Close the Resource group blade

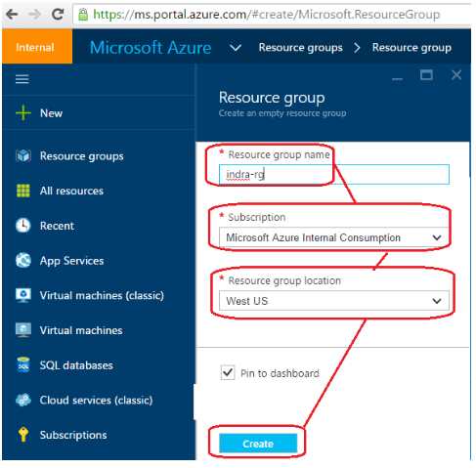tap(456, 75)
